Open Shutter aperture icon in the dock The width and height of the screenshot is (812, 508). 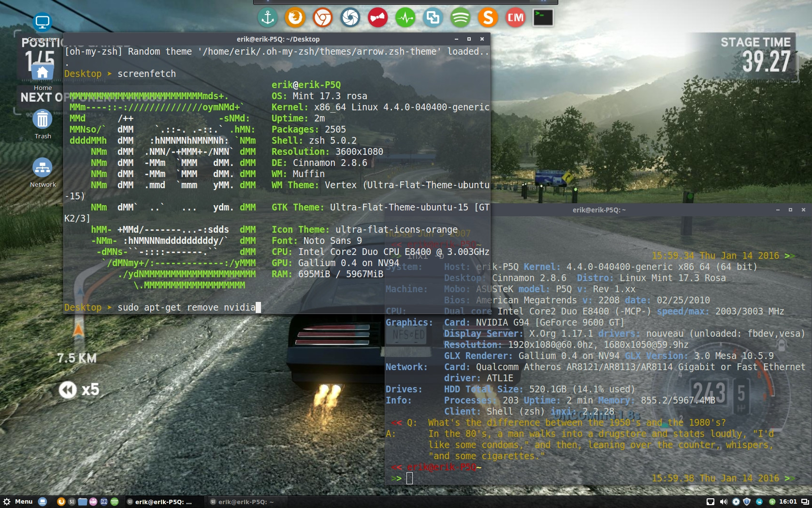pyautogui.click(x=350, y=18)
